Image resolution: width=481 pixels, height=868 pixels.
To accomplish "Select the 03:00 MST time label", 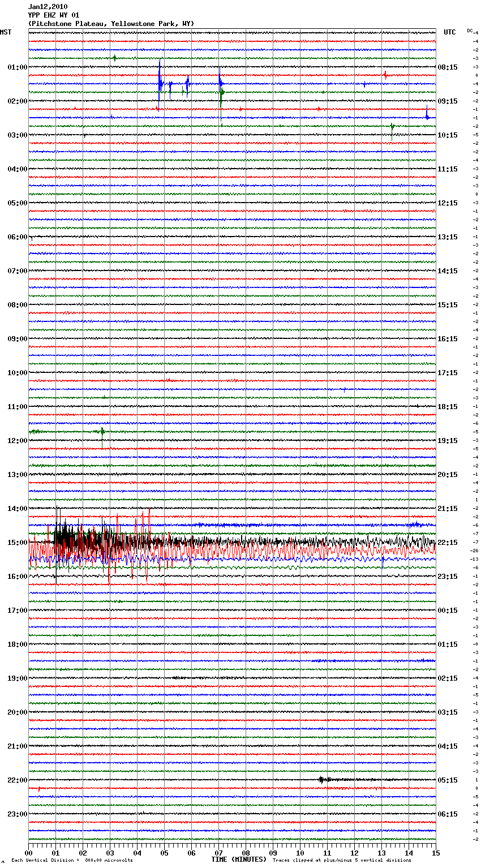I will [x=18, y=135].
